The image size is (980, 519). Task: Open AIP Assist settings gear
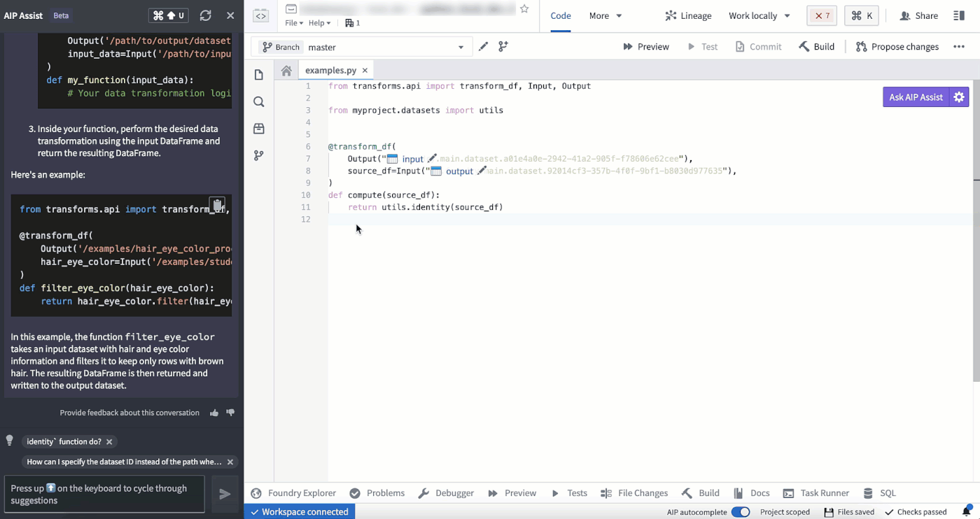click(x=959, y=97)
